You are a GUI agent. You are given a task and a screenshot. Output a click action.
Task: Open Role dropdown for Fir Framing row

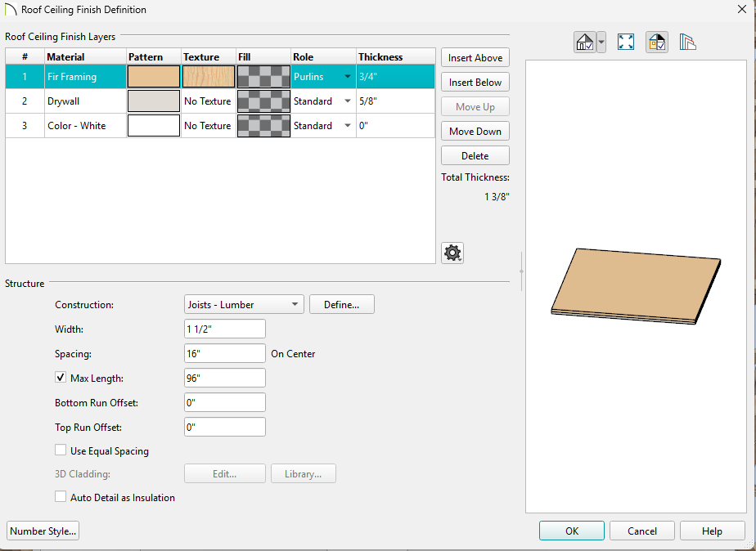pyautogui.click(x=347, y=77)
